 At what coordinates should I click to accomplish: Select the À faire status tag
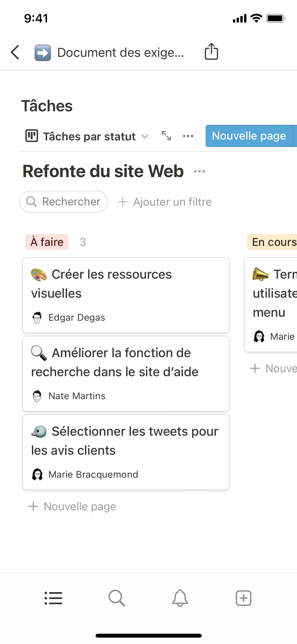pos(47,242)
